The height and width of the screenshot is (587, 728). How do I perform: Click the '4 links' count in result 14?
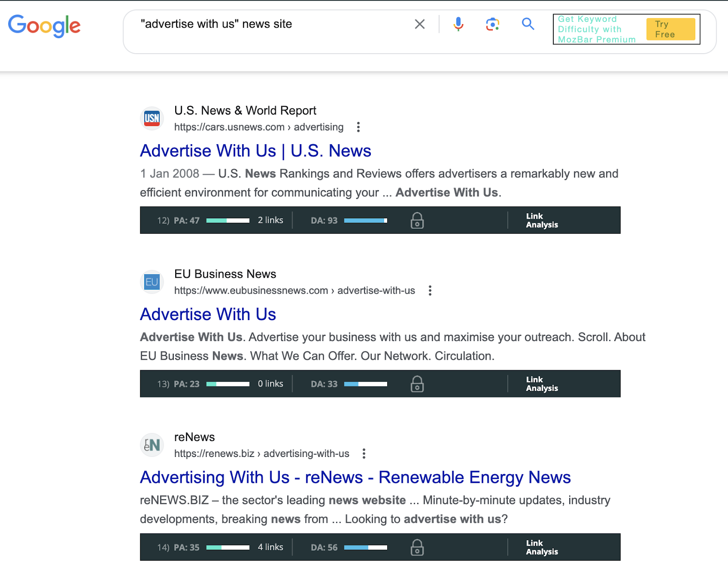[x=271, y=547]
